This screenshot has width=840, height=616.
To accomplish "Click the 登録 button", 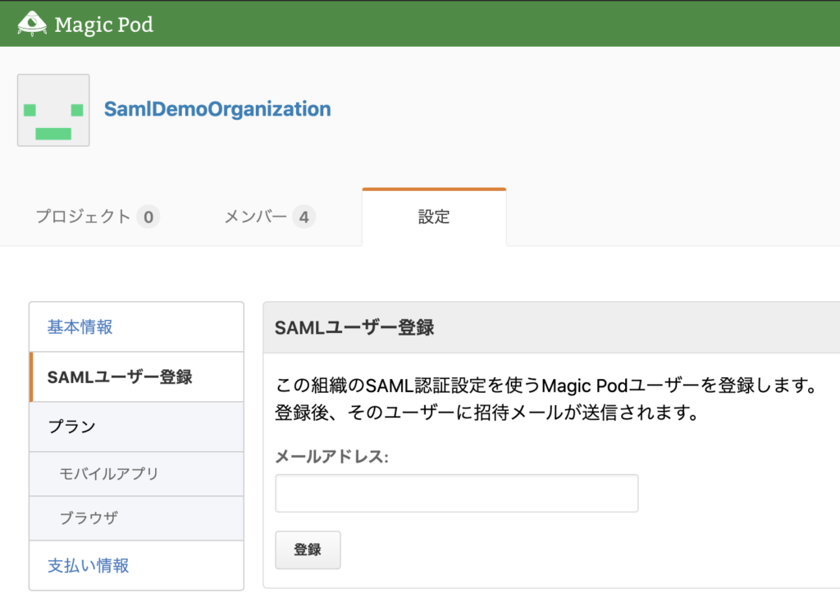I will coord(308,550).
